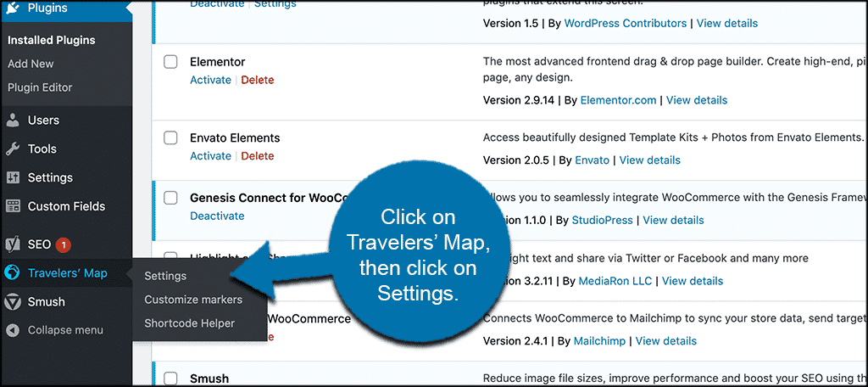Viewport: 868px width, 387px height.
Task: Open the Plugin Editor
Action: pyautogui.click(x=40, y=87)
